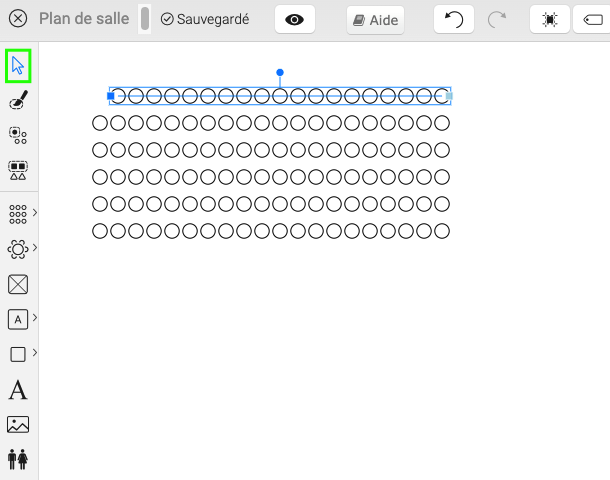Click the right square handle of selected row
The image size is (610, 480).
coord(449,96)
